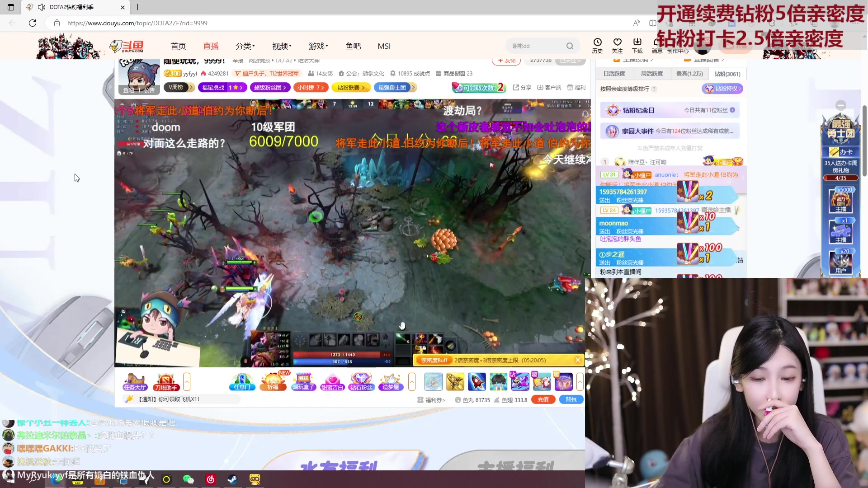Launch the 刀塔助手 DOTA assistant icon
This screenshot has width=868, height=488.
(166, 382)
